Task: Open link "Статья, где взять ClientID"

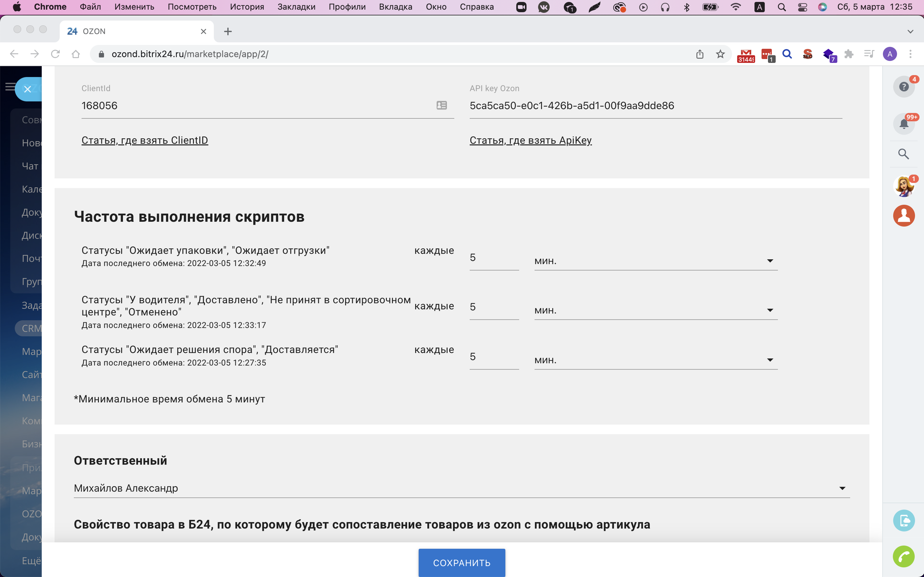Action: 145,141
